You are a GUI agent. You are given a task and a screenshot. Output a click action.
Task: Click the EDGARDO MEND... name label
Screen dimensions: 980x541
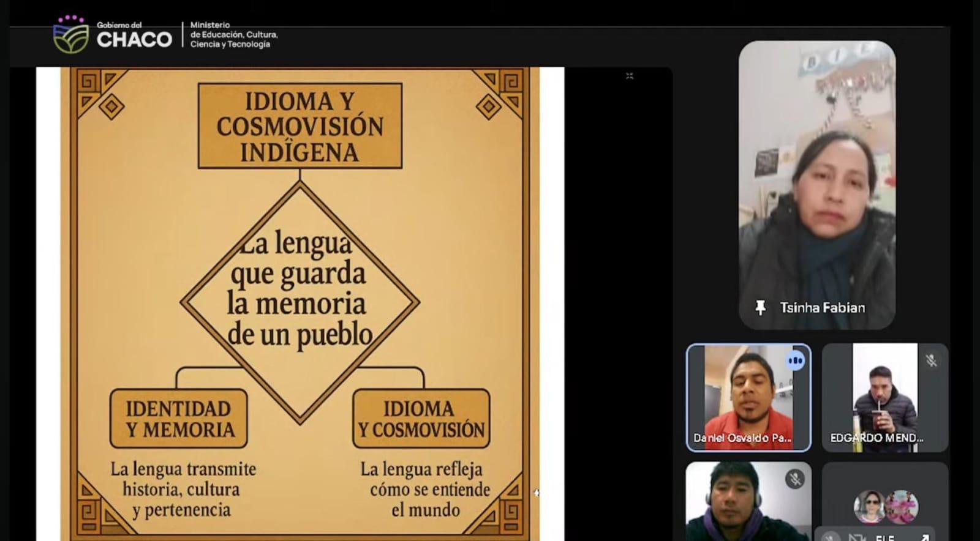[876, 438]
